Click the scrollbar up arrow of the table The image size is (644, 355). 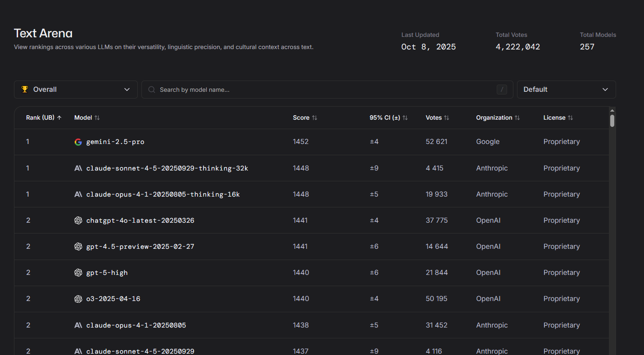coord(612,110)
